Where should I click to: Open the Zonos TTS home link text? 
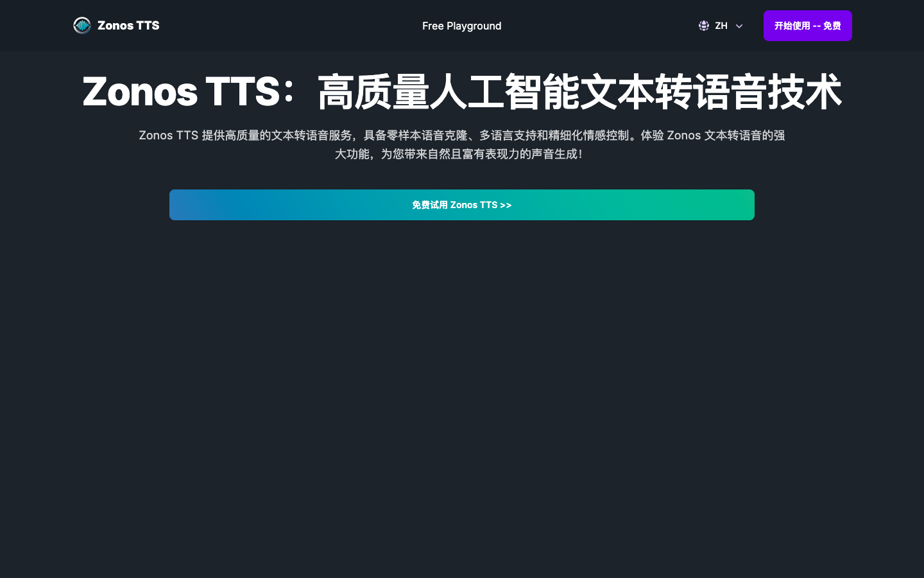(x=128, y=26)
